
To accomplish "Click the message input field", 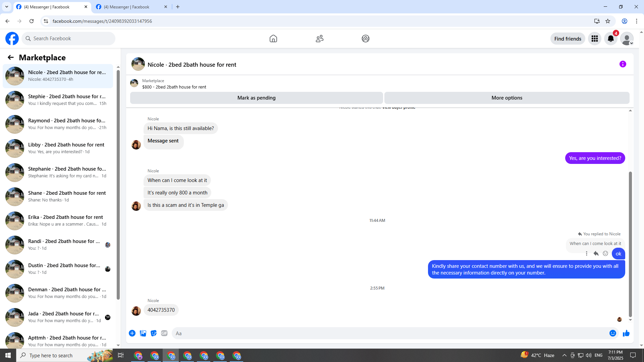I will 389,333.
